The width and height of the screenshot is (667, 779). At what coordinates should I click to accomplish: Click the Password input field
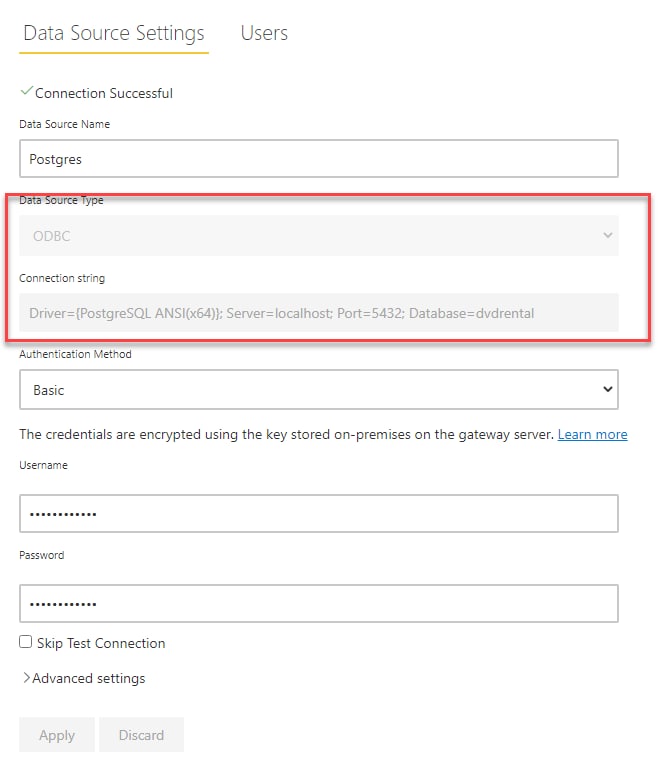pyautogui.click(x=319, y=604)
